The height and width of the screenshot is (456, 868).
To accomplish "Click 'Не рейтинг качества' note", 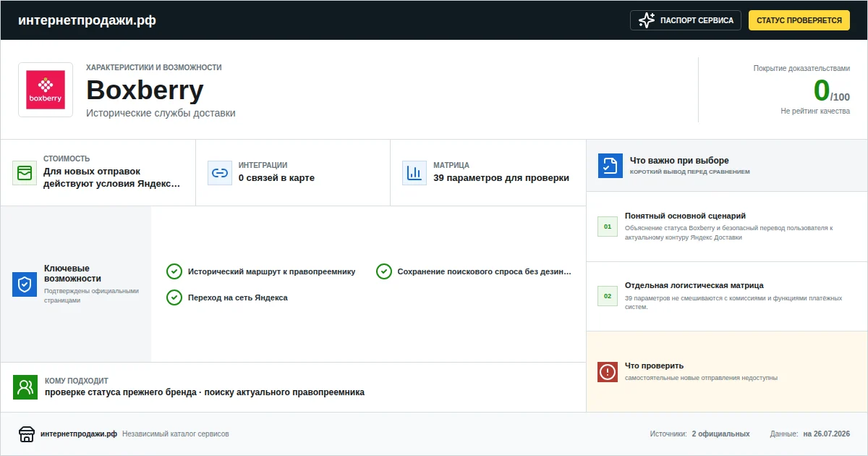I will click(x=815, y=111).
